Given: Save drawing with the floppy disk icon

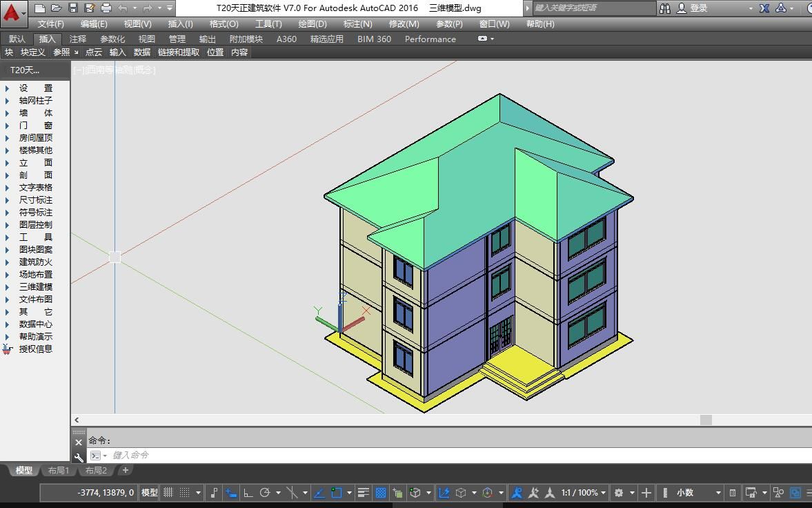Looking at the screenshot, I should [x=72, y=8].
